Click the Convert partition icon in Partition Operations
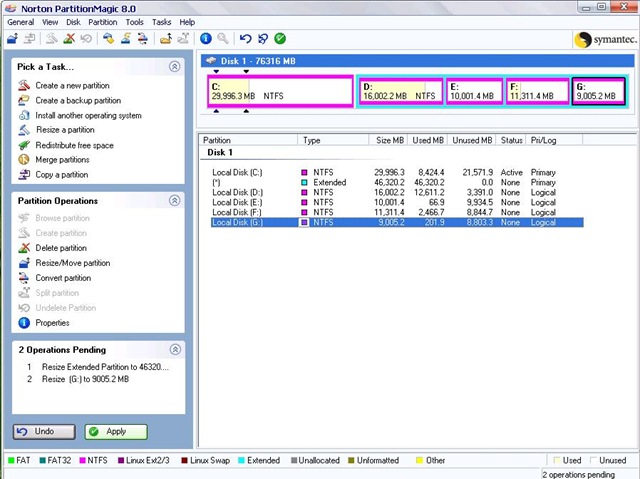 pos(25,278)
